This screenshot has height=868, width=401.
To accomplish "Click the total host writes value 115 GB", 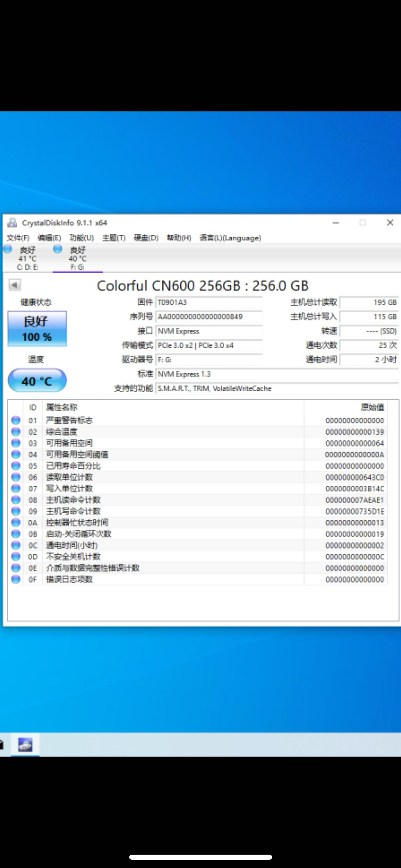I will [369, 317].
